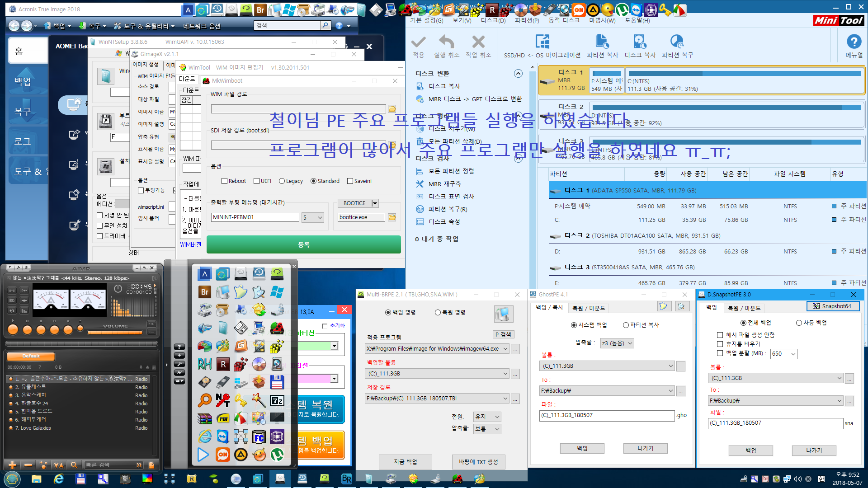
Task: Check the Reboot option in MkWimboot
Action: coord(234,181)
